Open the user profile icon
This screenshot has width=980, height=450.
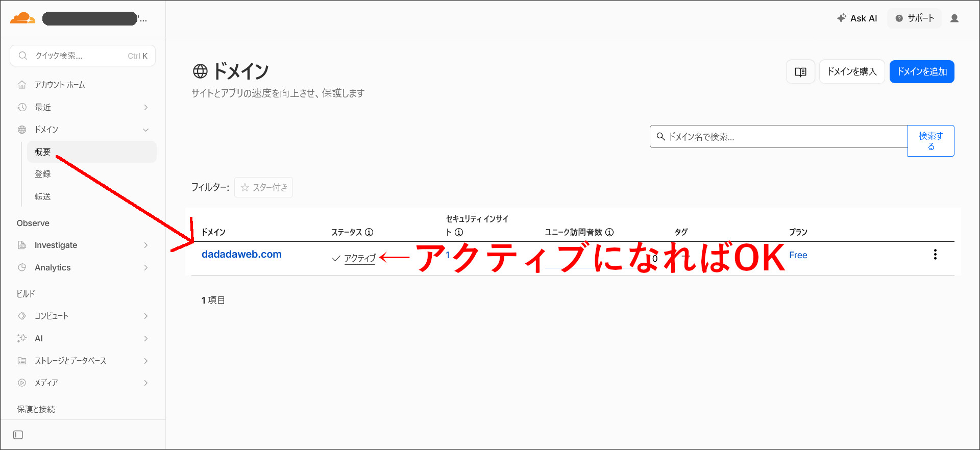point(954,18)
